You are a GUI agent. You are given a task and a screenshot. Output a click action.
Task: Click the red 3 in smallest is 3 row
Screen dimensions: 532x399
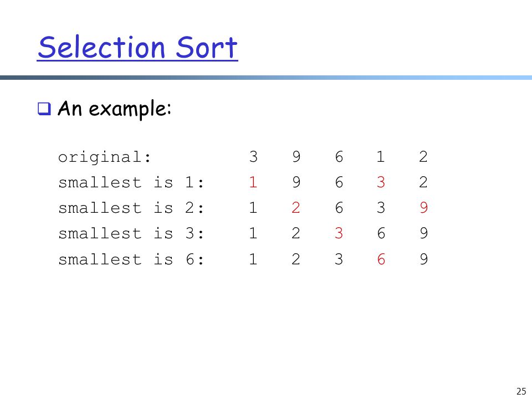pos(338,233)
